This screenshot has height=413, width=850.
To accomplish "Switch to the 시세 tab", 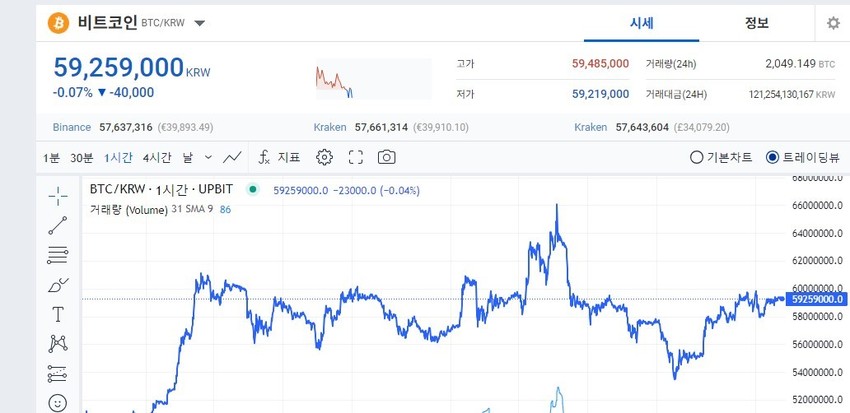I will 641,23.
